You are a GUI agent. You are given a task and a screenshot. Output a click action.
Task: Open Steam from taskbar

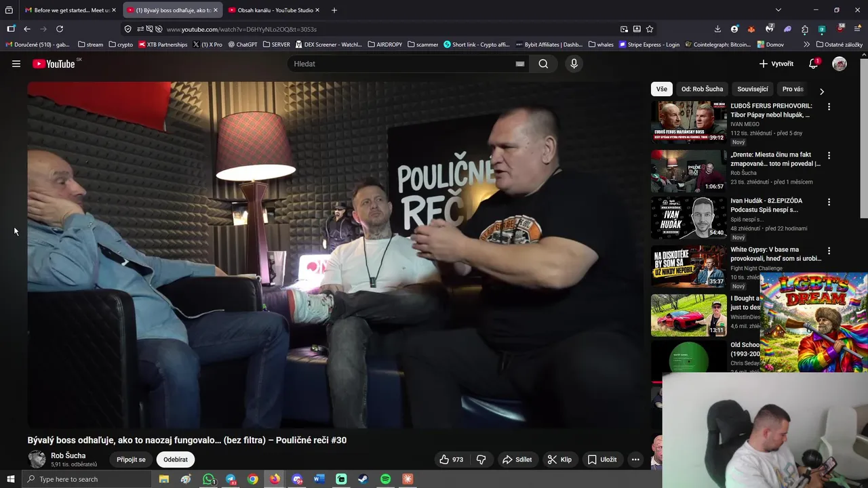[363, 479]
